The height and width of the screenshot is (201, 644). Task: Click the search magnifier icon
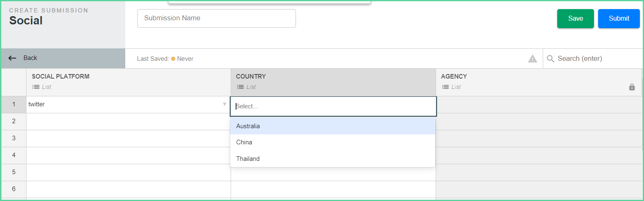click(x=550, y=59)
